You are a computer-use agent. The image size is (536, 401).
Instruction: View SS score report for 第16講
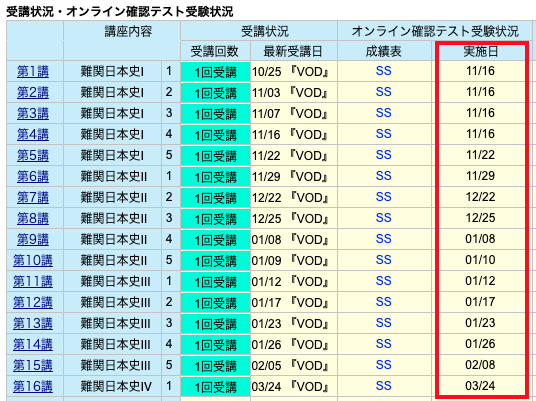(x=384, y=386)
